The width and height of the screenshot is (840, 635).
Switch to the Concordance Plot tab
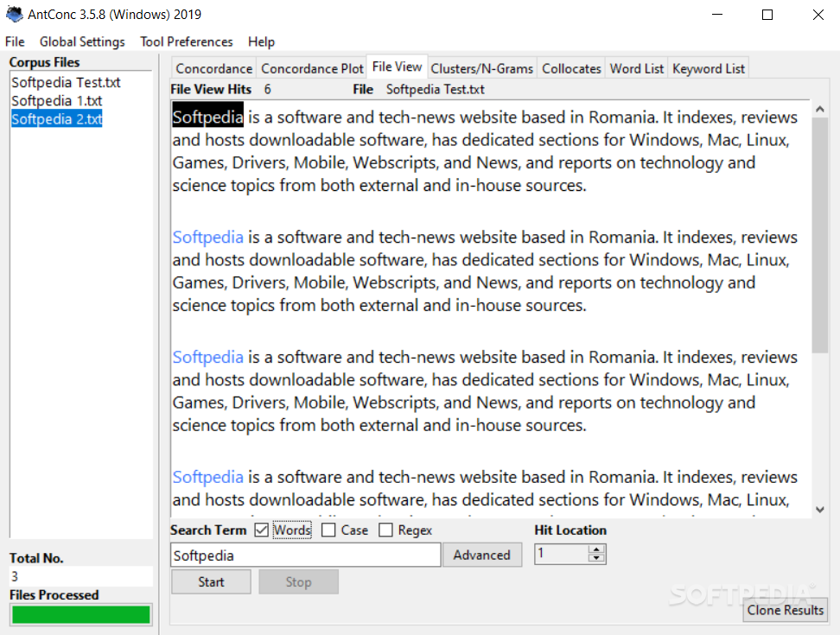pyautogui.click(x=312, y=68)
